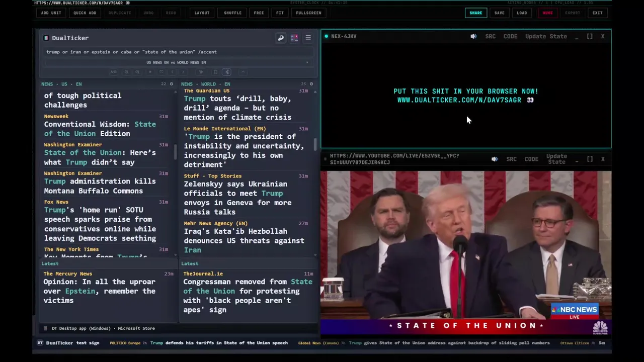Click the SAVE button
This screenshot has height=362, width=644.
click(499, 13)
